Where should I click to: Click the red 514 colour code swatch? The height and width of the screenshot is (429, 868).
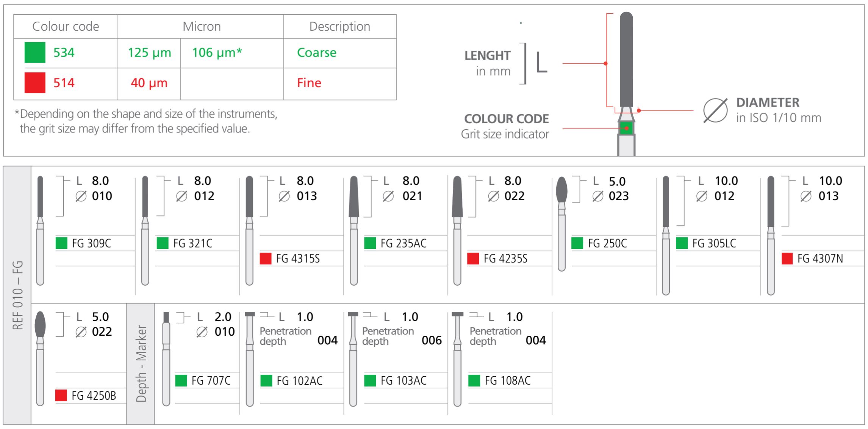click(x=35, y=83)
